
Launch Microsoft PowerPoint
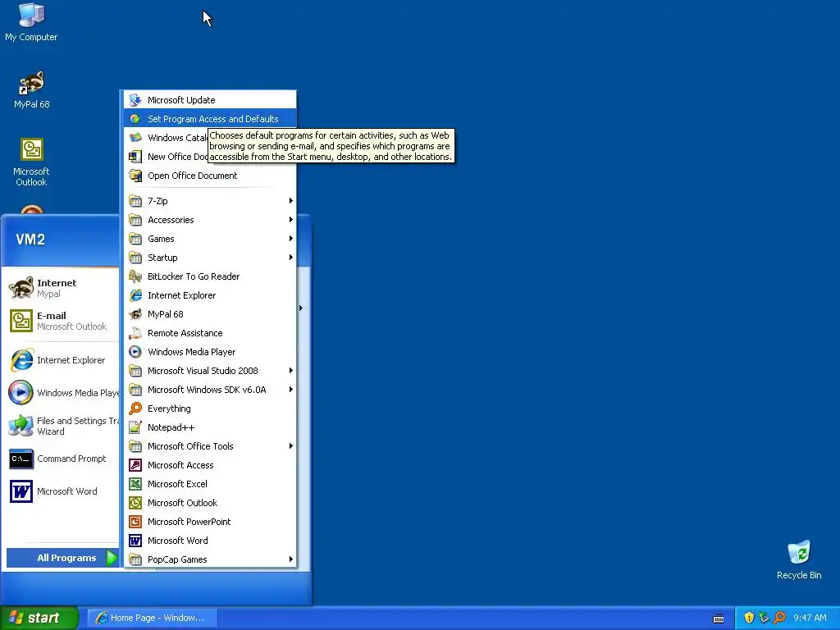click(209, 522)
